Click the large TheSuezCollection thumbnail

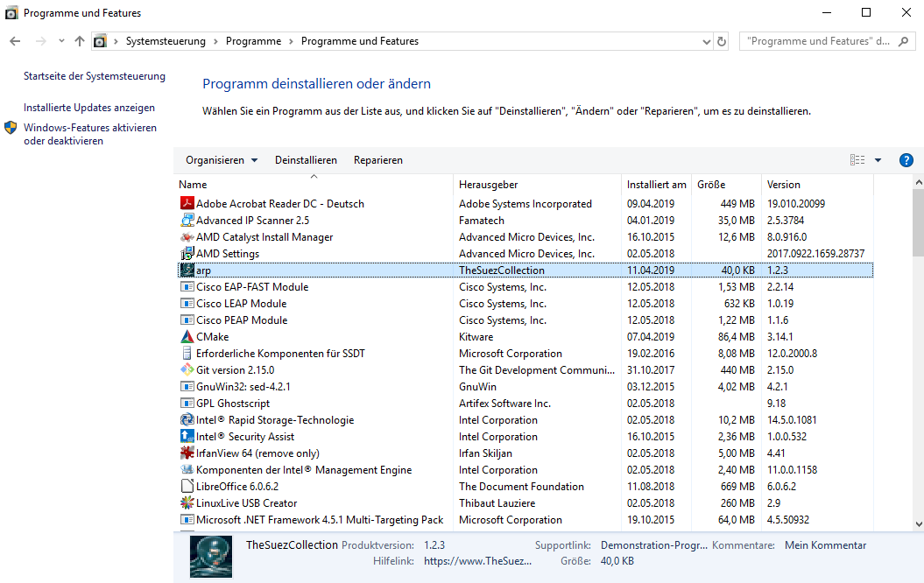211,557
